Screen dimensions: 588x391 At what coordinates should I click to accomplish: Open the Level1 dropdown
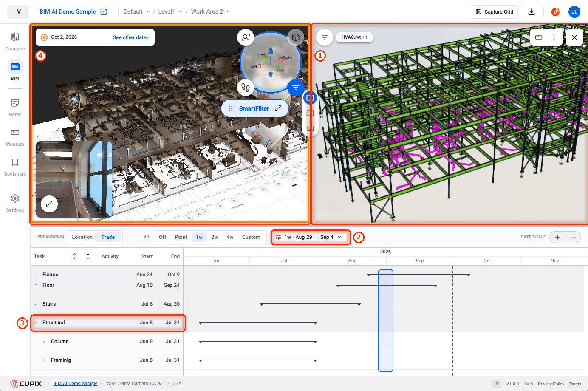(x=170, y=12)
